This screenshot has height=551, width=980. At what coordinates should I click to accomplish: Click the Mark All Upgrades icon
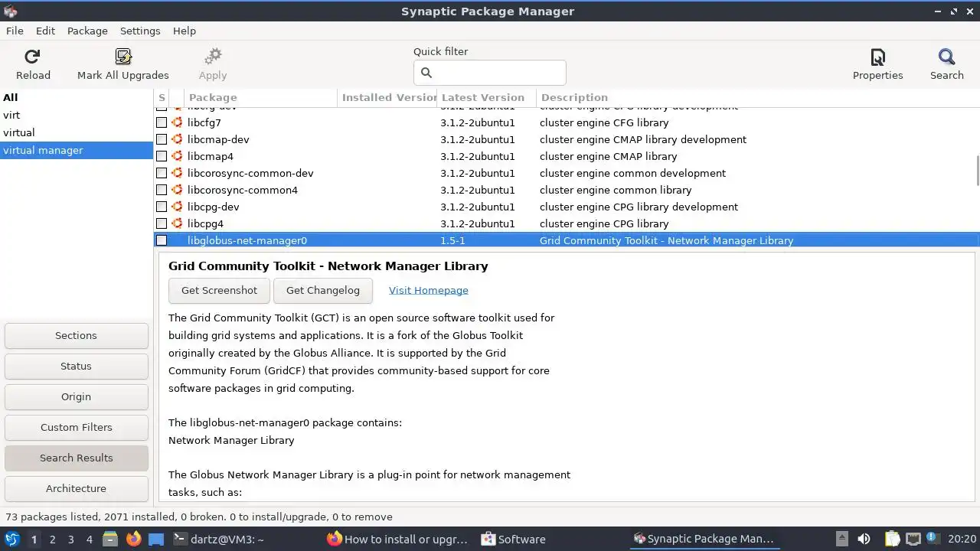[122, 57]
